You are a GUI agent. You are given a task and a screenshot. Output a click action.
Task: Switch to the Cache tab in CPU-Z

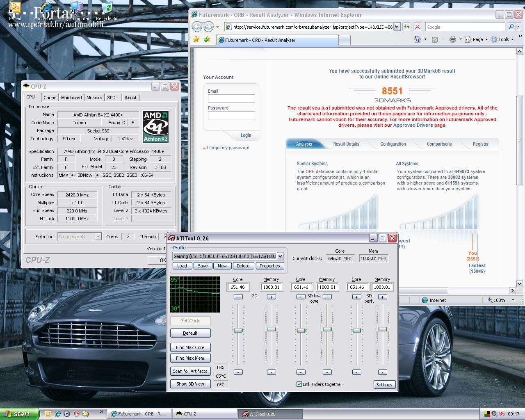50,98
